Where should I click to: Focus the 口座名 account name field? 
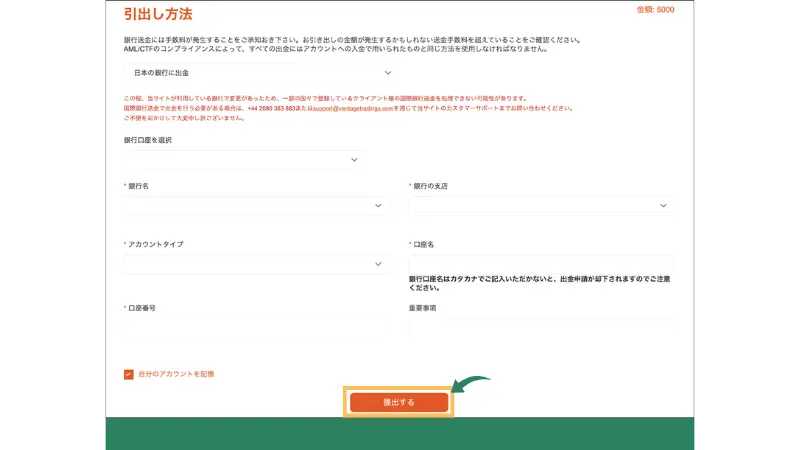pos(541,264)
